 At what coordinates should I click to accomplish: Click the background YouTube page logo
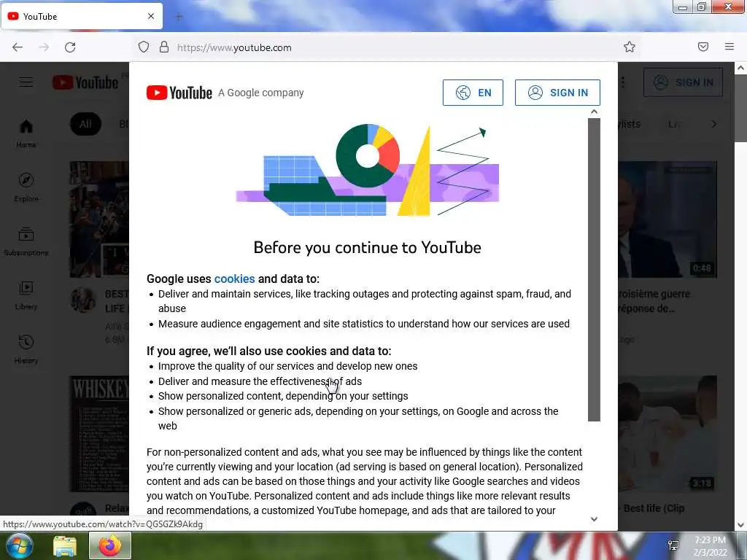coord(85,82)
